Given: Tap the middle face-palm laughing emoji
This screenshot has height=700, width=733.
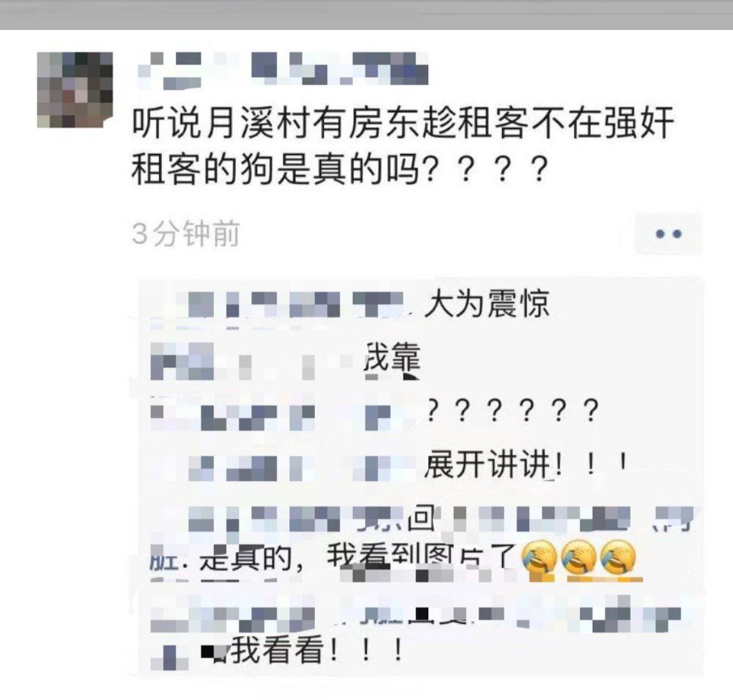Looking at the screenshot, I should click(578, 558).
